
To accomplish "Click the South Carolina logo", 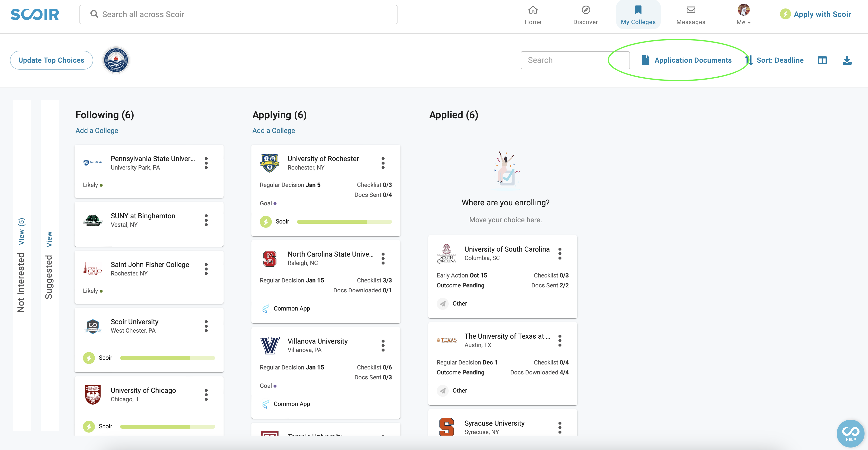I will click(446, 253).
